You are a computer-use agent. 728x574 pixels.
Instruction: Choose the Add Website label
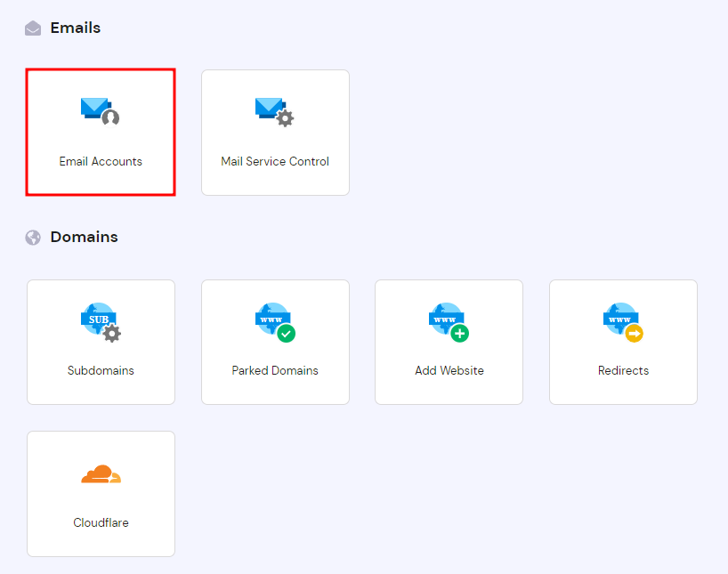[449, 370]
